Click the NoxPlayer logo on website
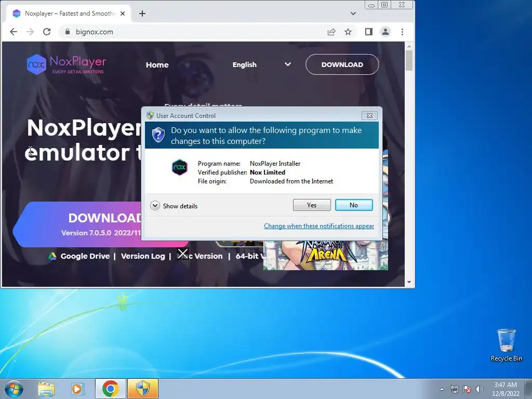 (66, 64)
